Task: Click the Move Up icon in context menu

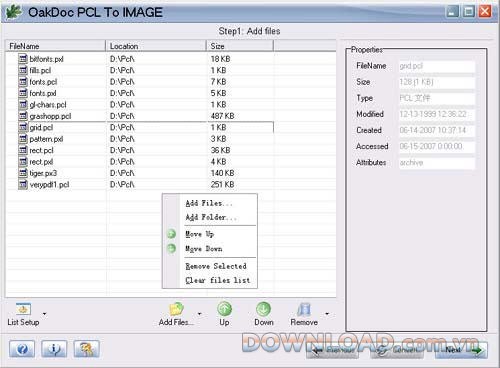Action: tap(171, 234)
